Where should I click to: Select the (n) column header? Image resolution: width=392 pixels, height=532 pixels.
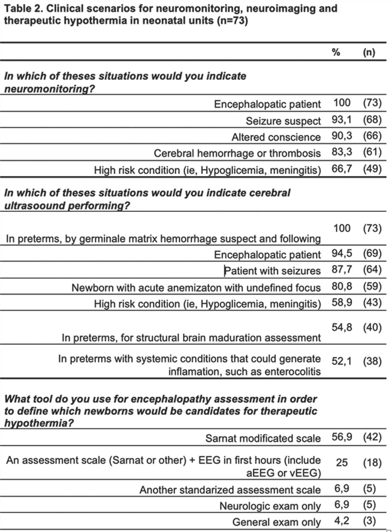(369, 52)
